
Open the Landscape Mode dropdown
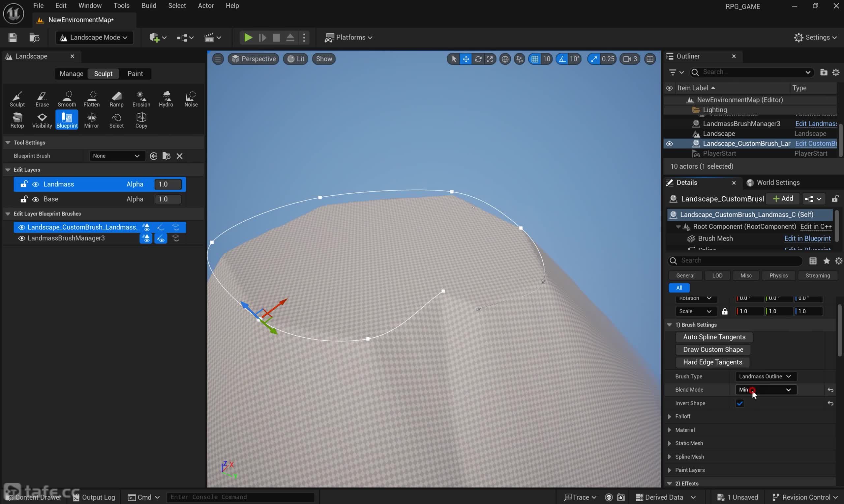[94, 37]
